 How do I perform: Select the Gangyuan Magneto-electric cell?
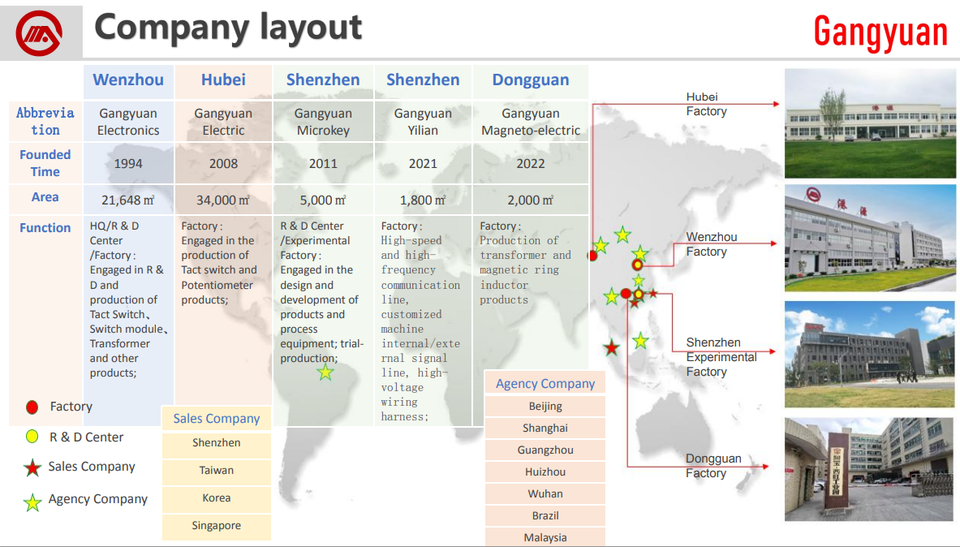pos(530,121)
